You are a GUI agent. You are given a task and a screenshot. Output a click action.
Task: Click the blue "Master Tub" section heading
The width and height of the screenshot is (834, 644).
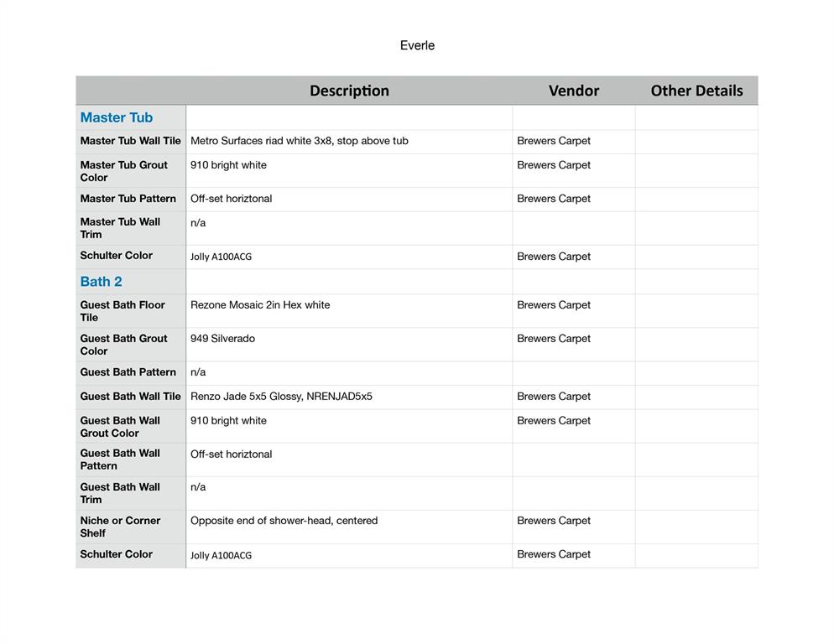(x=117, y=117)
